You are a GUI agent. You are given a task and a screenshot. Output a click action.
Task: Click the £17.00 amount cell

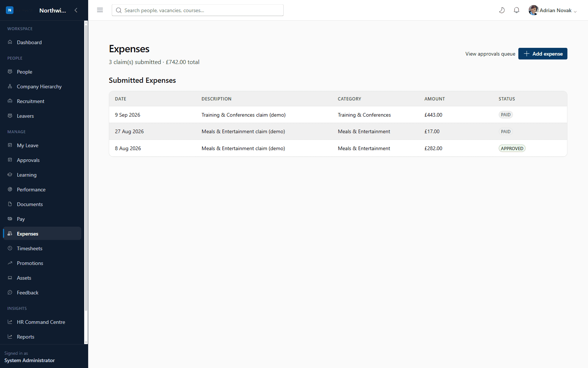click(x=432, y=131)
